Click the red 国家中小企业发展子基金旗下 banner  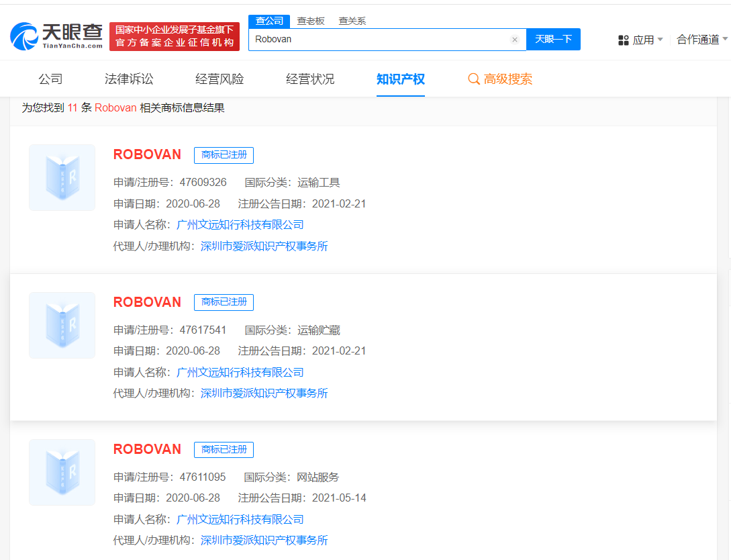175,36
